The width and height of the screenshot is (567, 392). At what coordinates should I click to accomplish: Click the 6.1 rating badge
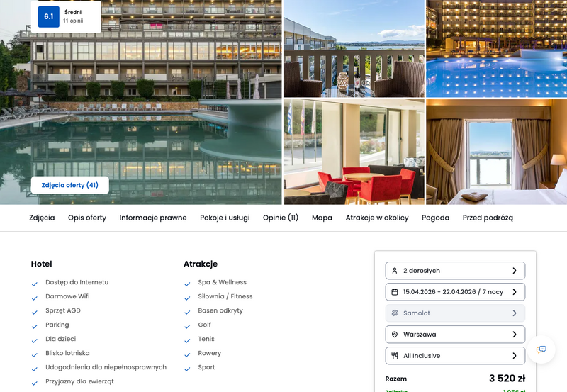pyautogui.click(x=49, y=16)
